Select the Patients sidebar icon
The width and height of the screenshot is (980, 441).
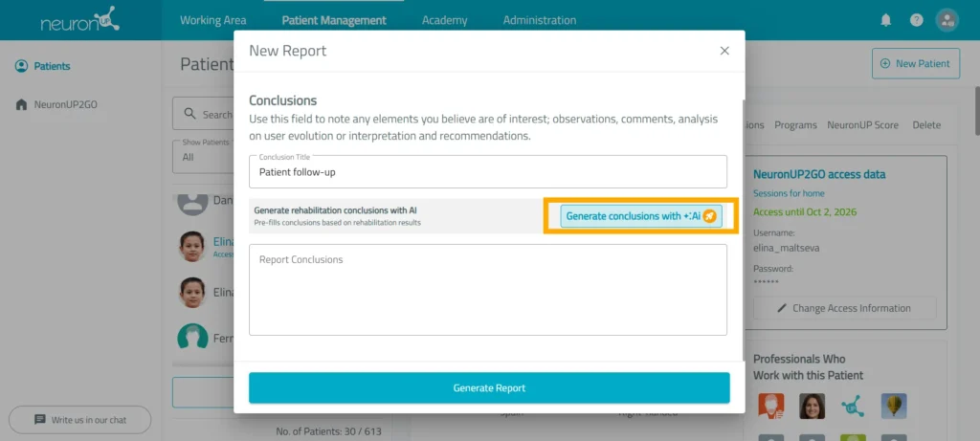[x=22, y=66]
